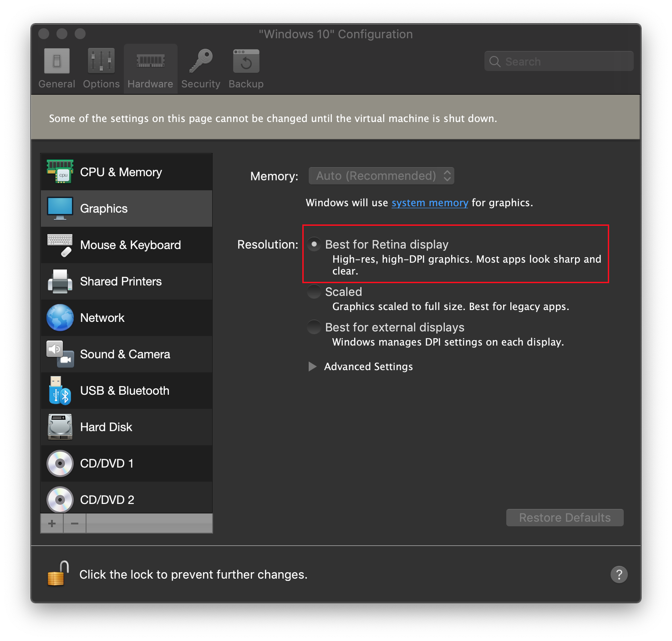The width and height of the screenshot is (672, 641).
Task: Click the CD/DVD 1 disc icon
Action: 60,463
